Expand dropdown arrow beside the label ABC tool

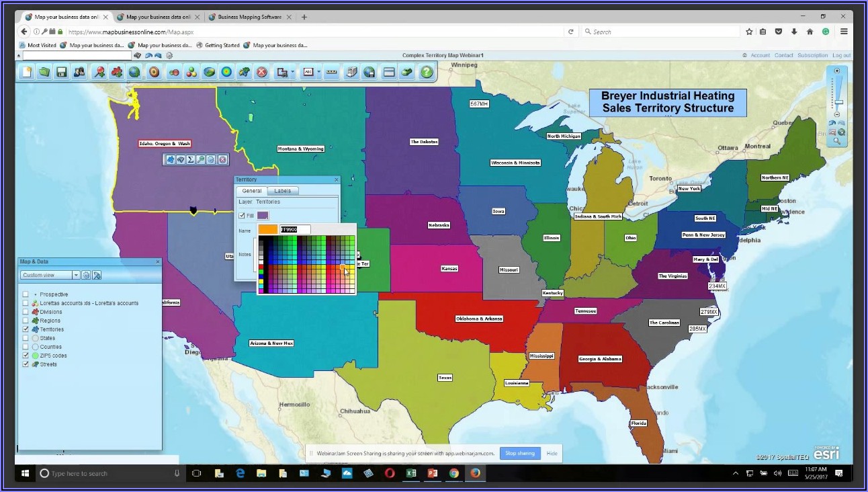pyautogui.click(x=318, y=72)
